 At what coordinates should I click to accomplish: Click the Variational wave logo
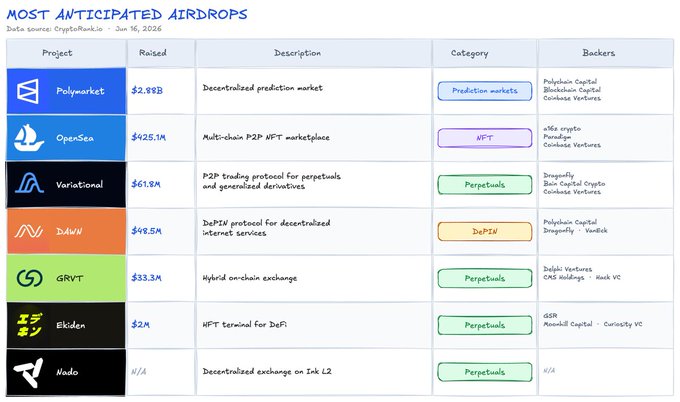click(29, 183)
